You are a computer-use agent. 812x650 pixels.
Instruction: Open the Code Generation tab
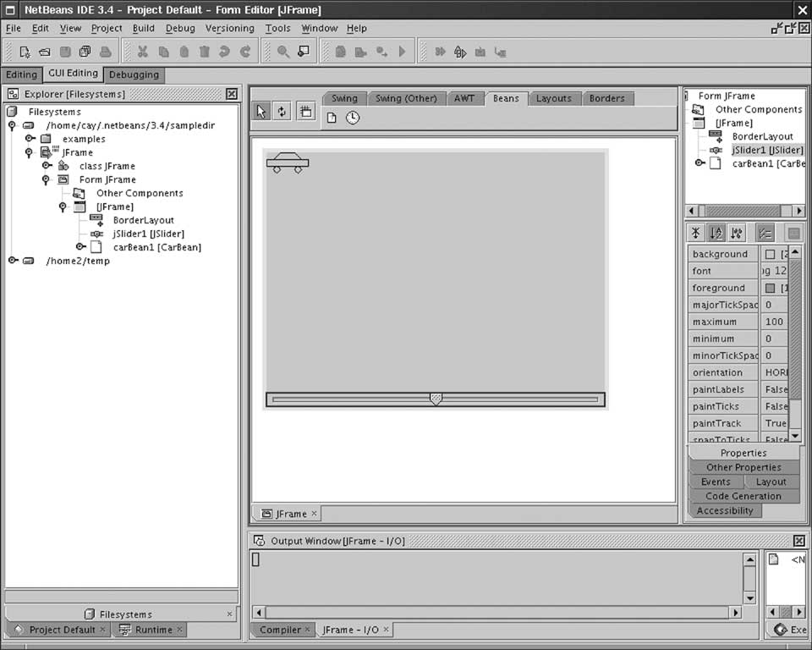tap(743, 496)
